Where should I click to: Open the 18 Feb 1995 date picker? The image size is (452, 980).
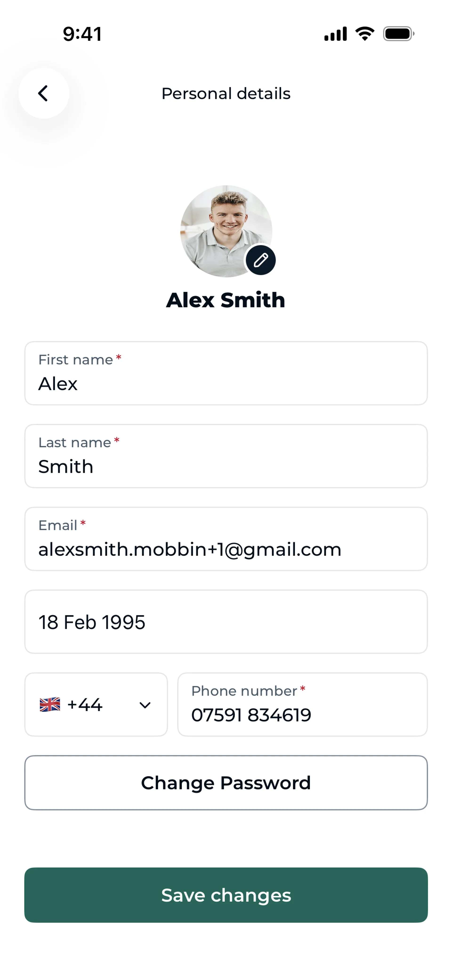pos(226,622)
